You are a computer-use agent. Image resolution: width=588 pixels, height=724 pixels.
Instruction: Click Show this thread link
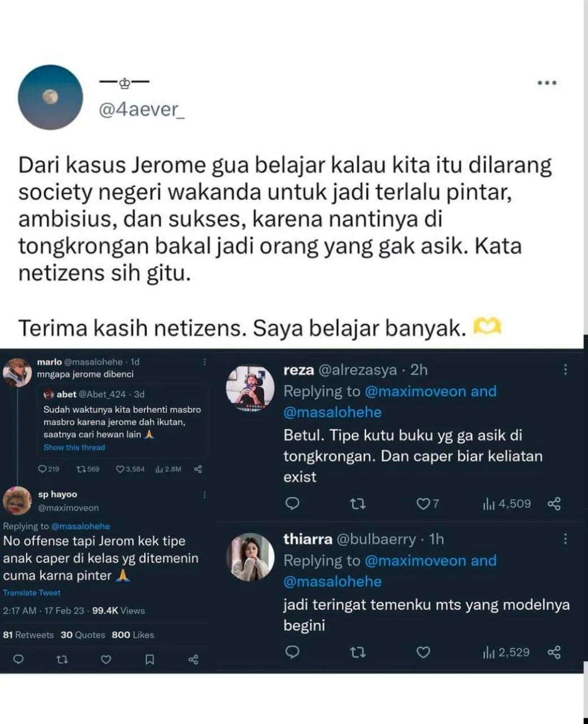click(x=74, y=447)
